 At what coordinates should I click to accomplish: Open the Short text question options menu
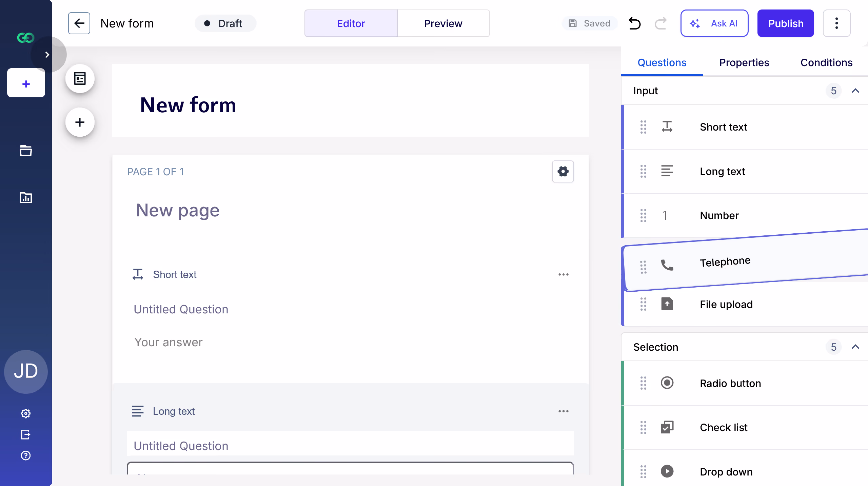pos(564,274)
